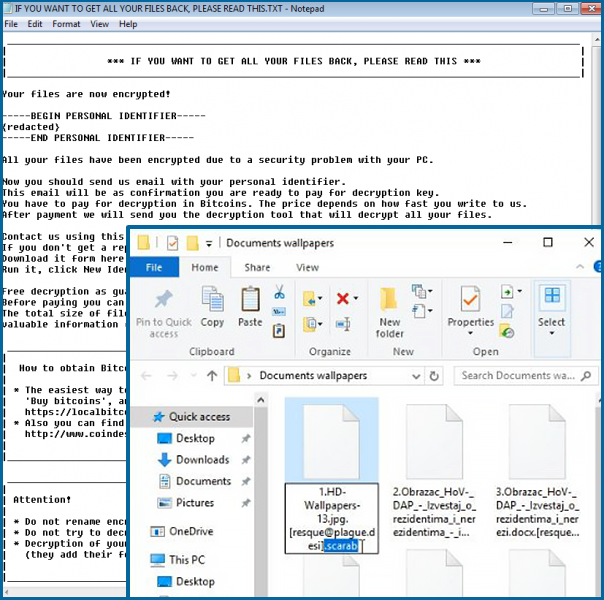This screenshot has width=604, height=600.
Task: Switch to Explorer View ribbon tab
Action: (x=307, y=267)
